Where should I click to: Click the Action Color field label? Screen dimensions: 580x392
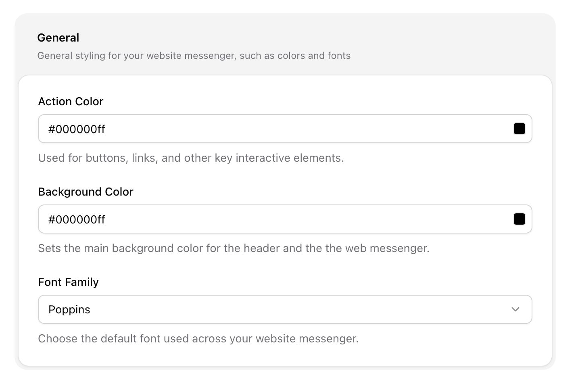tap(71, 101)
